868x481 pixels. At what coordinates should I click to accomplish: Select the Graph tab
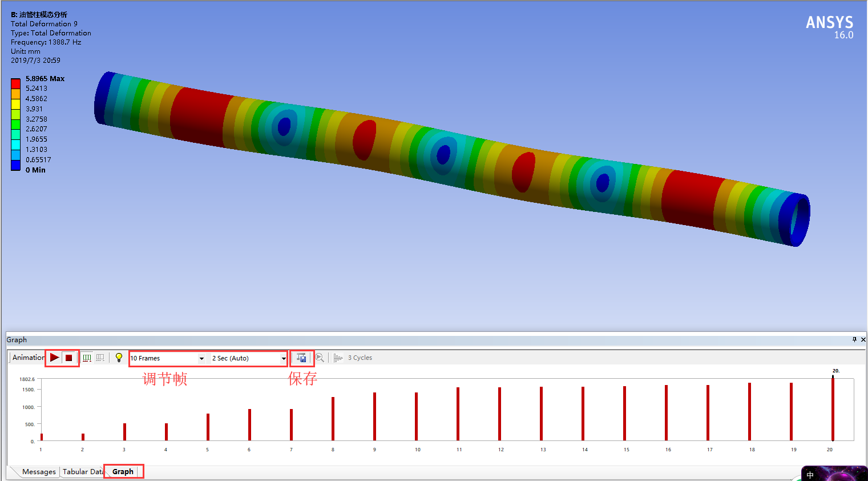[x=123, y=471]
